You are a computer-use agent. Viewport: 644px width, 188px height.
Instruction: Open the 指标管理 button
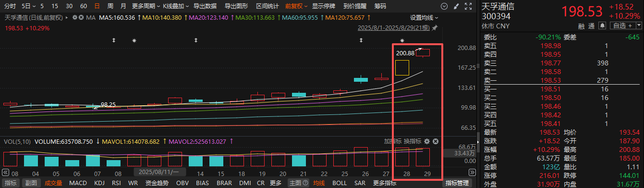coord(457,183)
